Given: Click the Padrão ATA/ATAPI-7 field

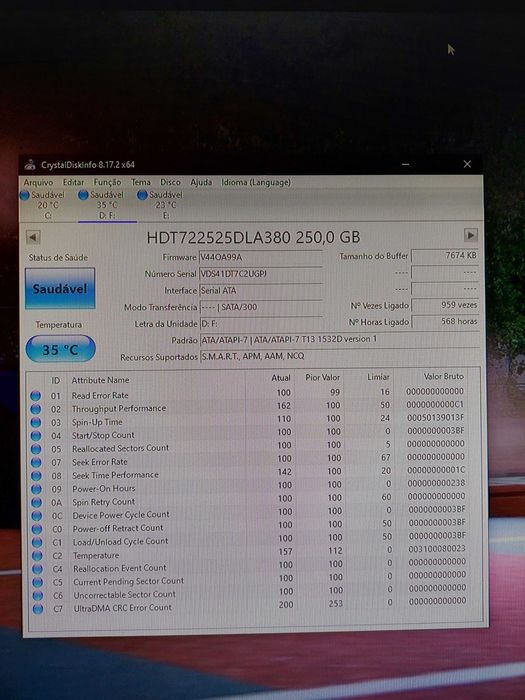Looking at the screenshot, I should point(339,339).
